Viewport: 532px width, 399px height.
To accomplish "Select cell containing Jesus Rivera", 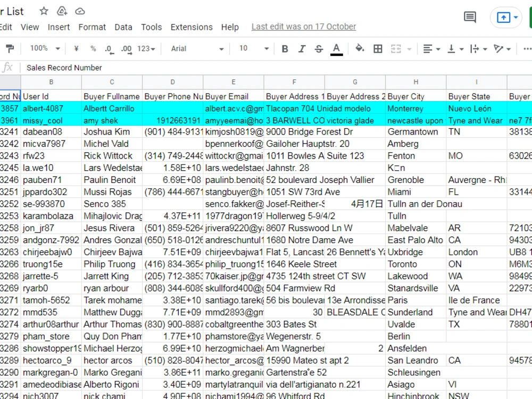I will 112,228.
